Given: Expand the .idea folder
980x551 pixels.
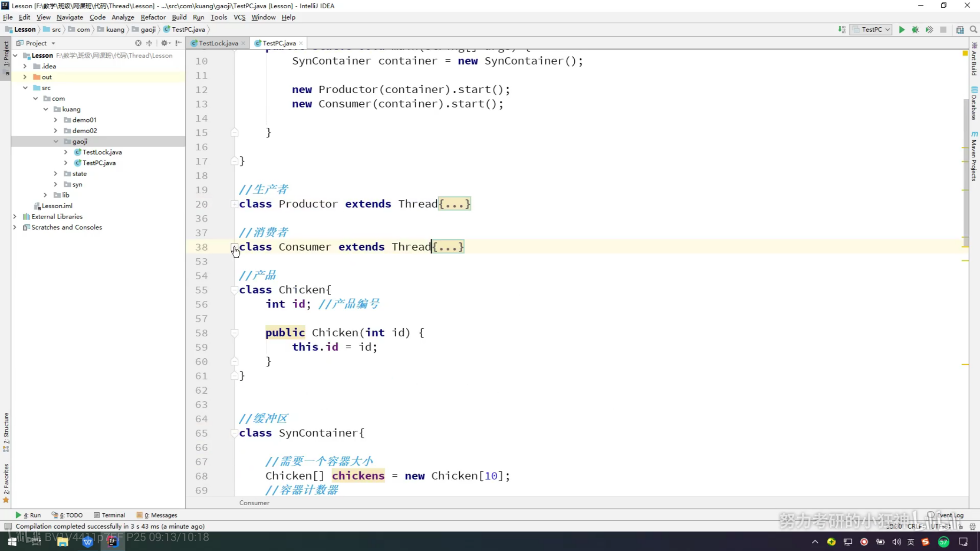Looking at the screenshot, I should point(25,66).
